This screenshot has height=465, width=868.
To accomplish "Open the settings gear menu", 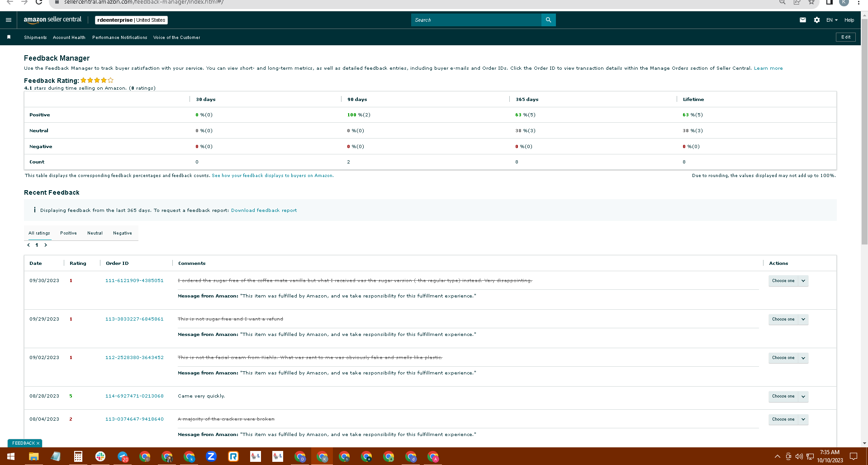I will click(x=816, y=20).
